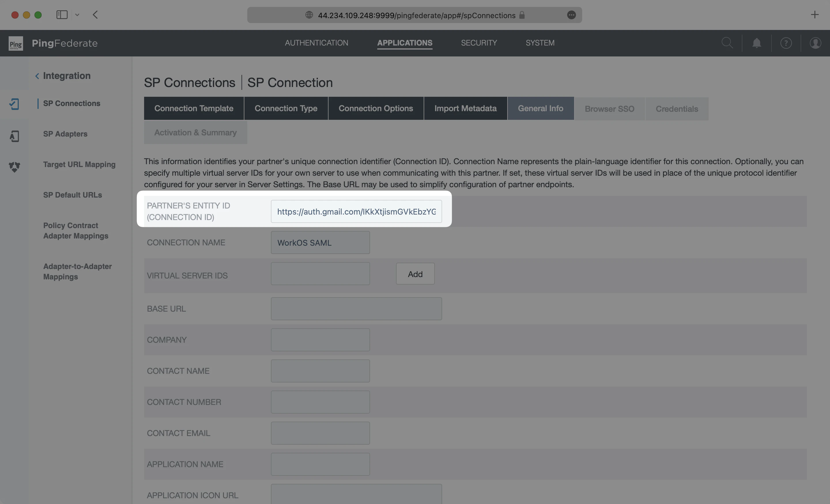
Task: Open the user account avatar menu
Action: pos(816,43)
